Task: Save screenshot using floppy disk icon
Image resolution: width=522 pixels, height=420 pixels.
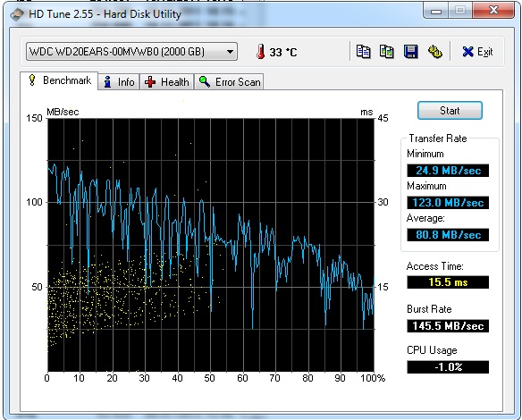Action: coord(411,52)
